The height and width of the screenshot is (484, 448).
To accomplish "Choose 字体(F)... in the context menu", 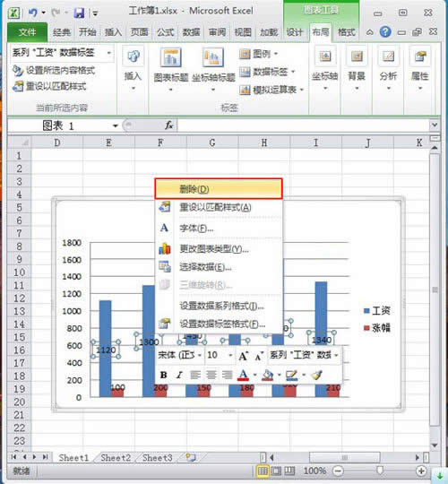I will click(219, 229).
